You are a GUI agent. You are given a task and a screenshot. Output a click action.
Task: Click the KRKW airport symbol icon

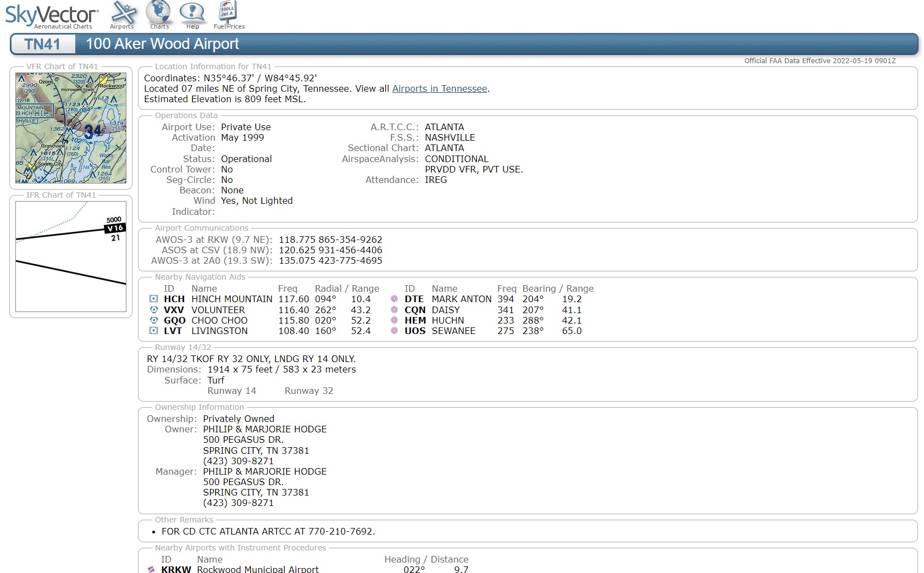point(151,569)
